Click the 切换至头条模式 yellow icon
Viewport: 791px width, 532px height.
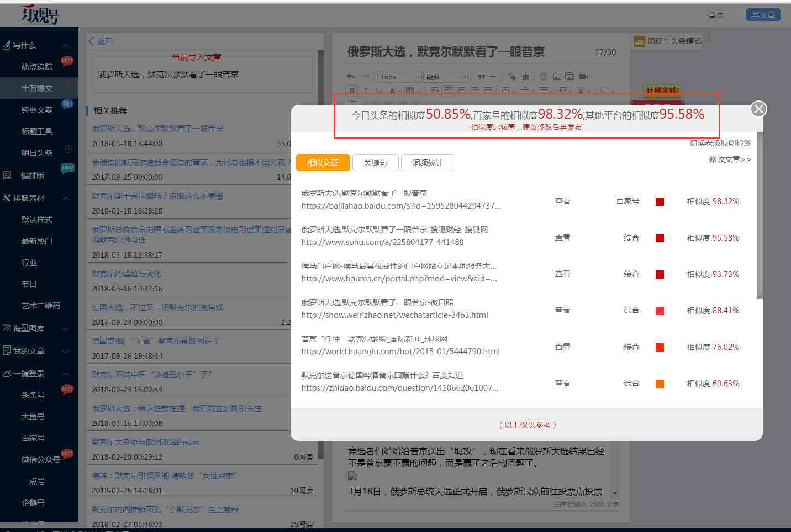coord(639,41)
